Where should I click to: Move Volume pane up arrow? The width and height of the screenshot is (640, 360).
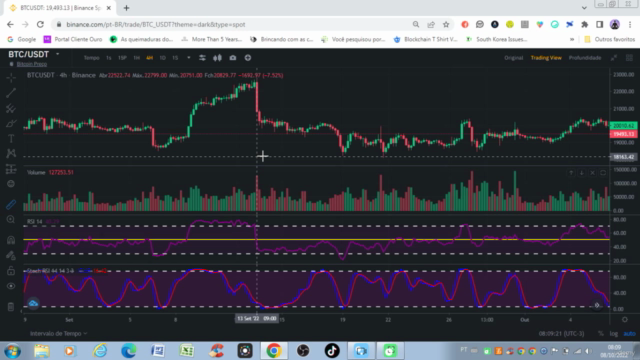(571, 173)
